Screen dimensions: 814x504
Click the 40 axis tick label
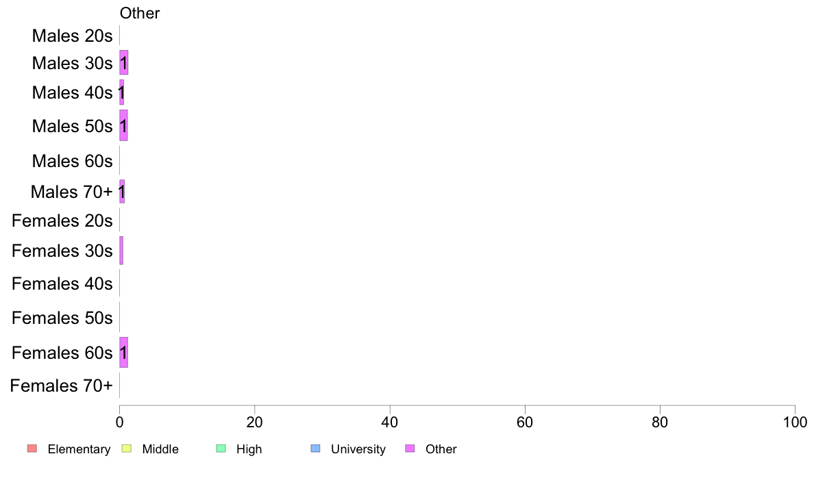point(390,423)
